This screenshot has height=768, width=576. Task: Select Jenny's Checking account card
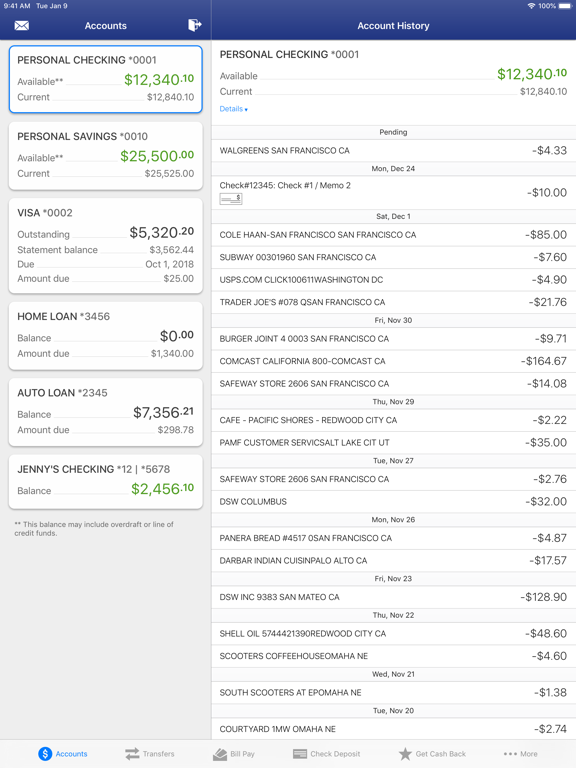click(106, 482)
